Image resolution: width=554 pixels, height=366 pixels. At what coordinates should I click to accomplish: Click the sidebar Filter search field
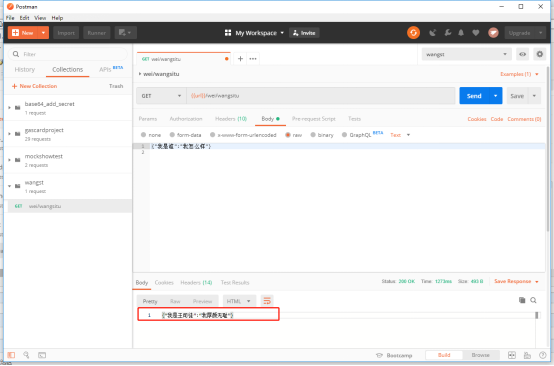[67, 54]
